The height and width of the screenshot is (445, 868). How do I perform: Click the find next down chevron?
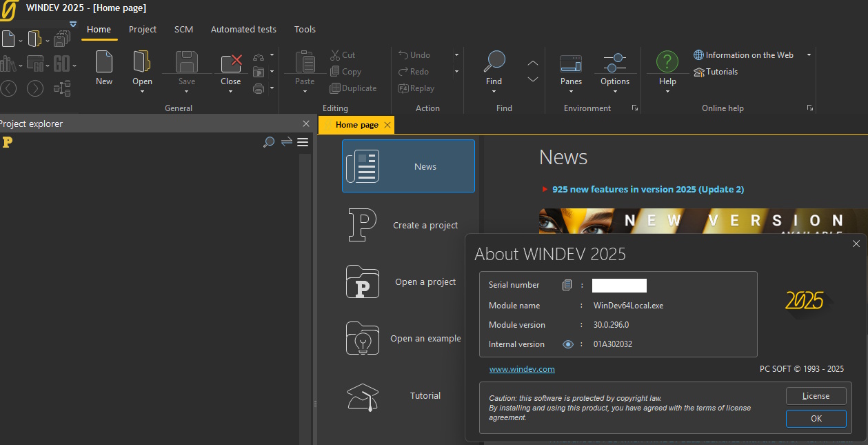(533, 79)
